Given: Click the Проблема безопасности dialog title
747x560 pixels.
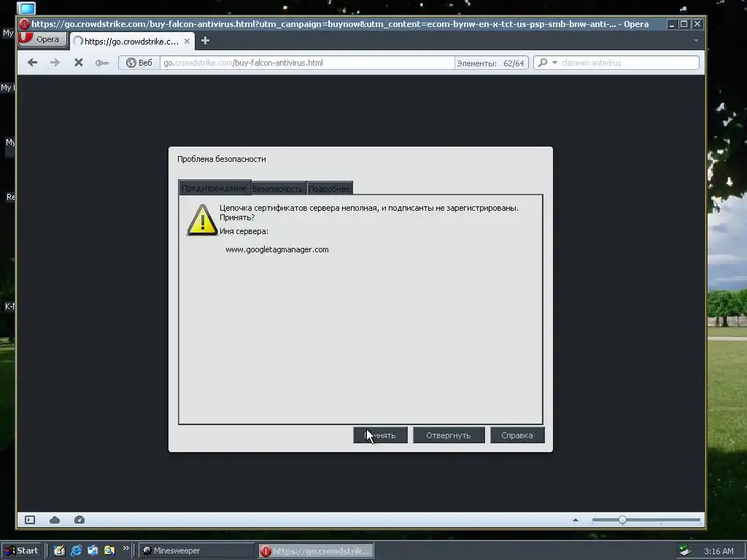Looking at the screenshot, I should click(x=222, y=159).
